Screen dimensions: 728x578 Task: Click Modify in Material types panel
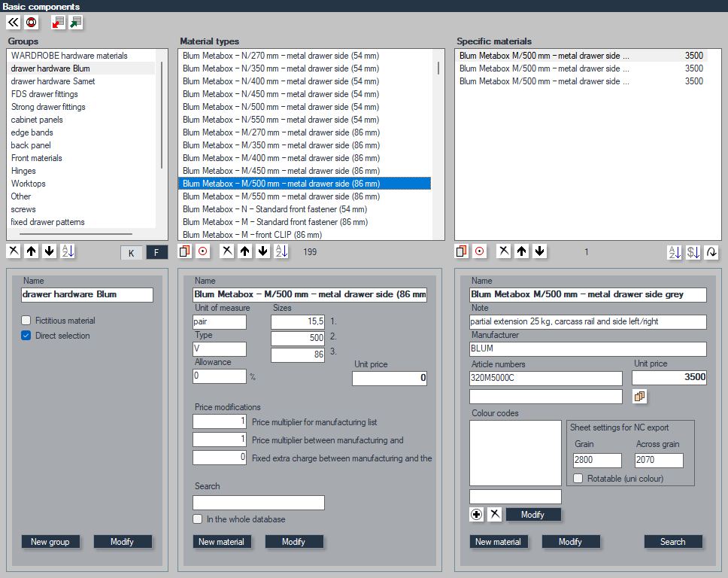click(293, 542)
